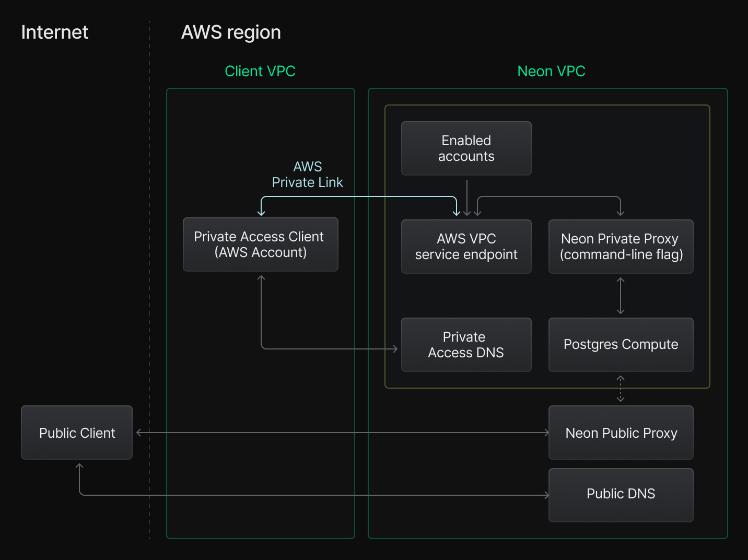Toggle the arrow between Public Client and Neon Public Proxy
This screenshot has height=560, width=748.
340,433
